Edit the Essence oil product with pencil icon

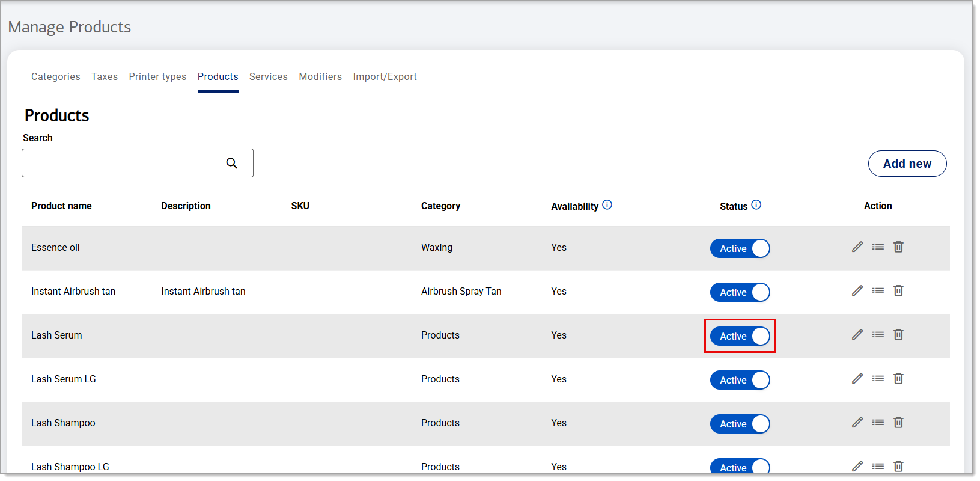(x=857, y=247)
